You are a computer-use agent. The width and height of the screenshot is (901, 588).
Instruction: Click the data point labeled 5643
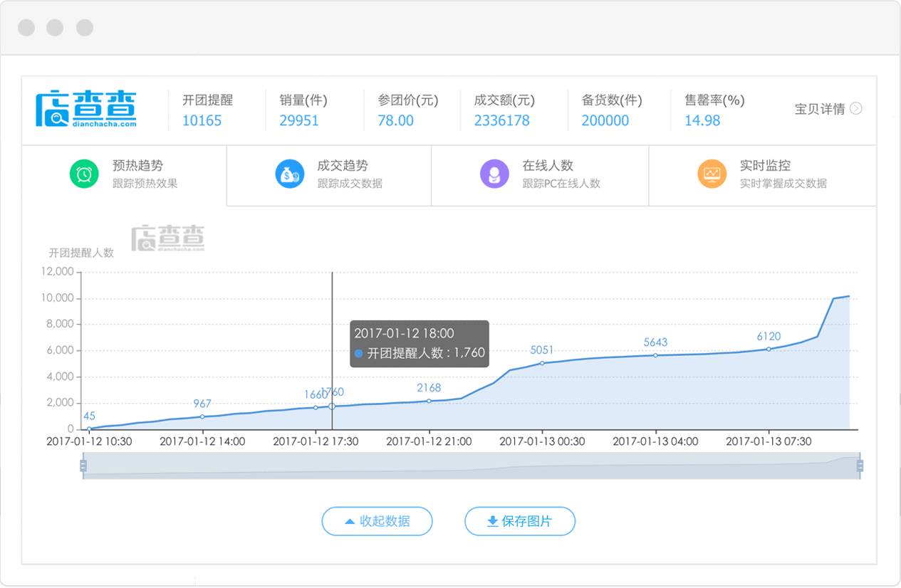coord(655,355)
